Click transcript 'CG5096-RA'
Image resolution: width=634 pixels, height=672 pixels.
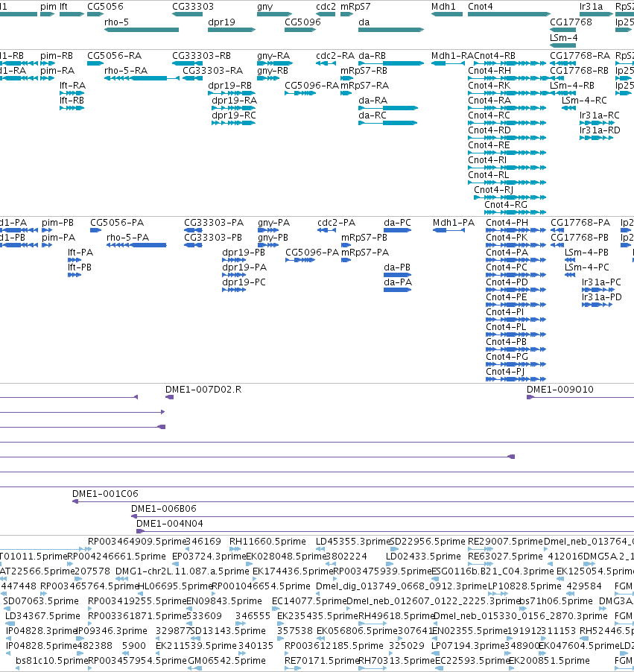[311, 85]
